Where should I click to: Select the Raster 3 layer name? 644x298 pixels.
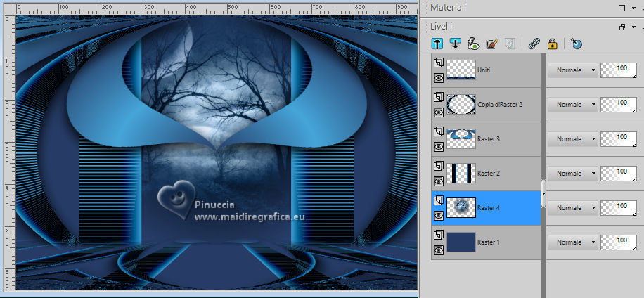click(x=489, y=139)
